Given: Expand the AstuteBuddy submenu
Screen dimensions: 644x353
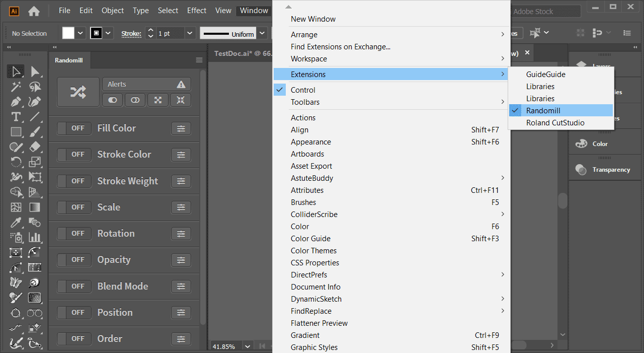Looking at the screenshot, I should (391, 178).
